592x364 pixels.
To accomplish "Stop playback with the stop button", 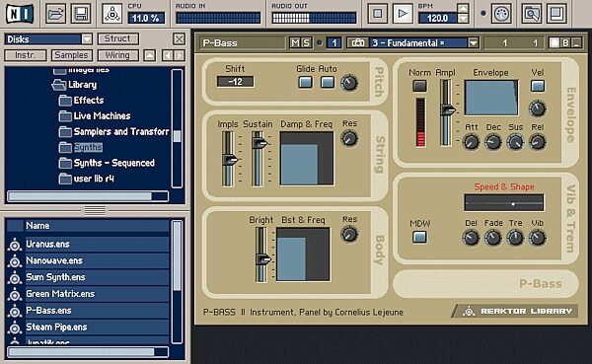I will tap(378, 14).
